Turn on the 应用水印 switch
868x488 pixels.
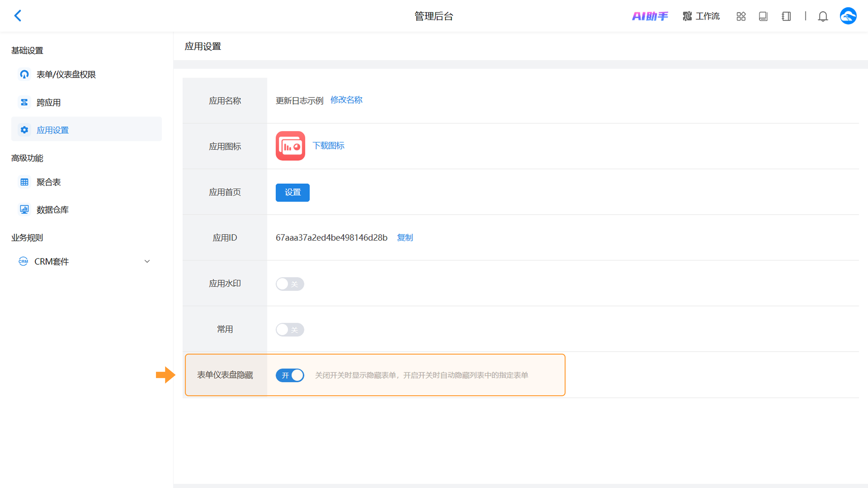coord(290,284)
